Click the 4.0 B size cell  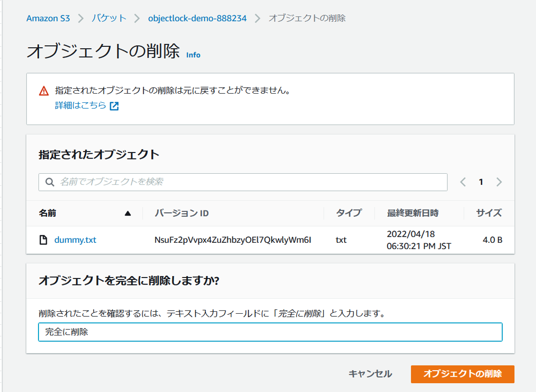click(492, 240)
